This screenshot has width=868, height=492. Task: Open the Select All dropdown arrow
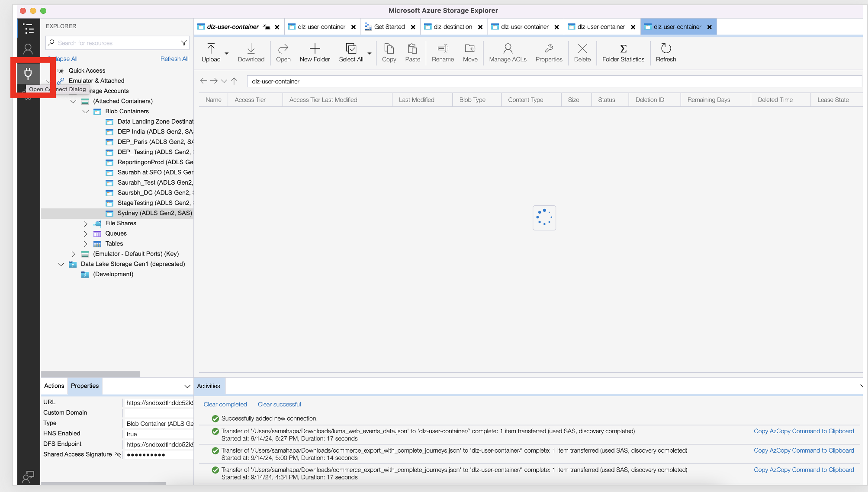coord(370,54)
